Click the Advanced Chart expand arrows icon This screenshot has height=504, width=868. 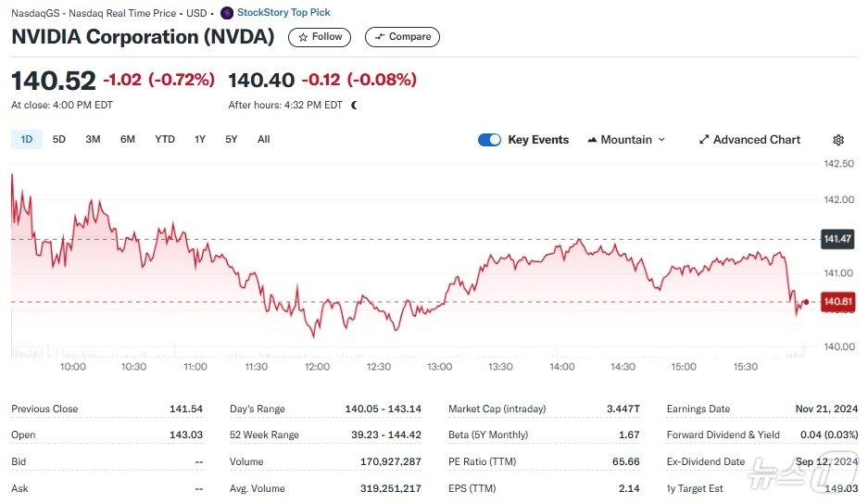[x=704, y=140]
